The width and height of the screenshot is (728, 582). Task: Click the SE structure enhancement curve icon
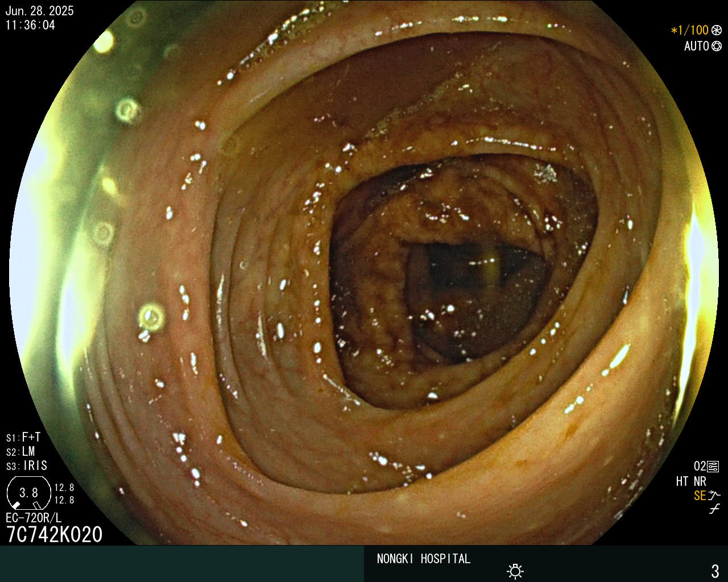coord(714,496)
